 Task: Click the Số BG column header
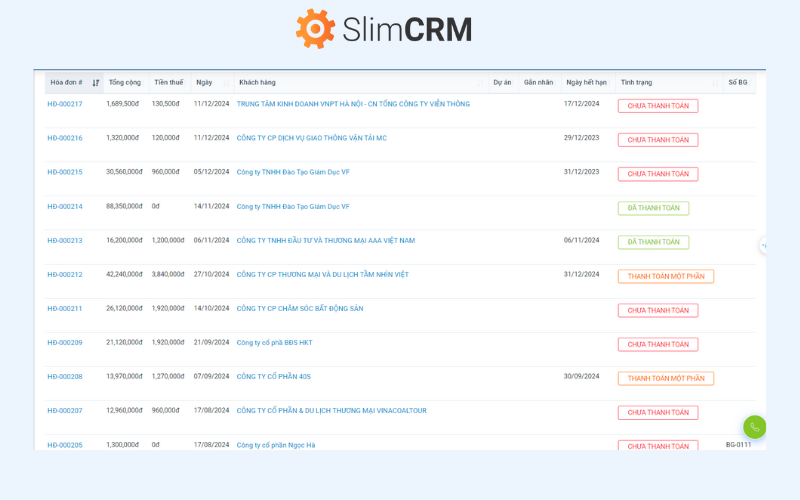(739, 82)
